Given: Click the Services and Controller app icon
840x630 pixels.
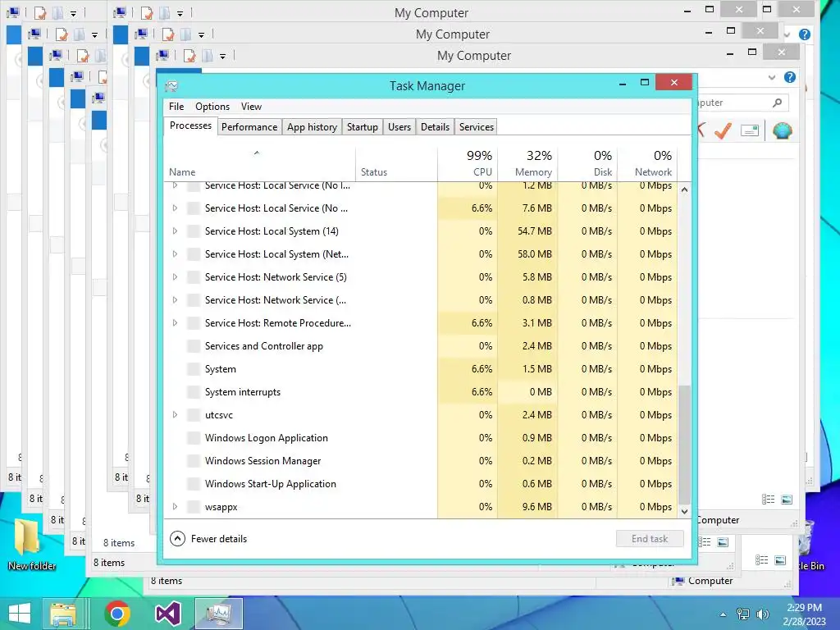Looking at the screenshot, I should pos(194,346).
